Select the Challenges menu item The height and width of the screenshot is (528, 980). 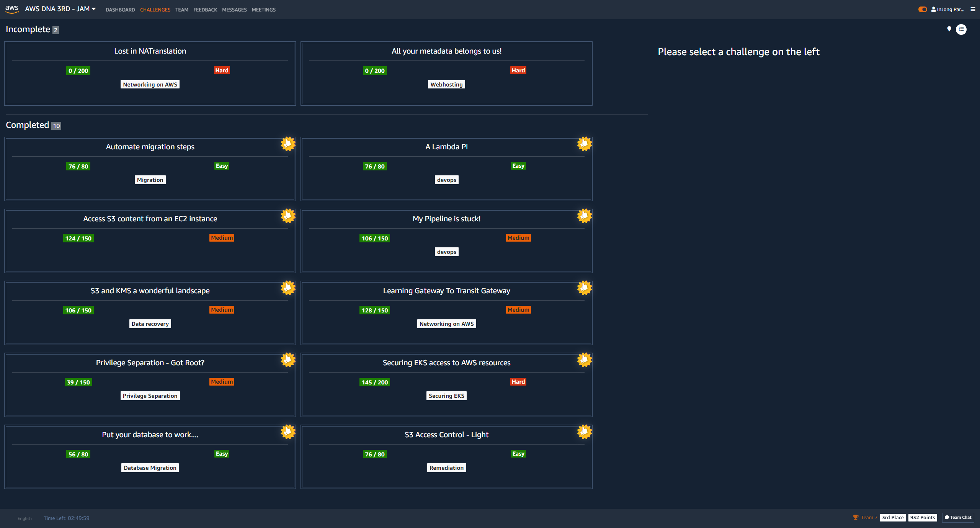[x=155, y=10]
